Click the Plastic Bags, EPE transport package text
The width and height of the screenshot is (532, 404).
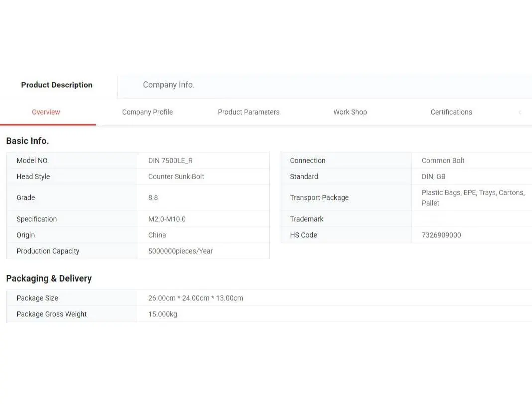473,193
